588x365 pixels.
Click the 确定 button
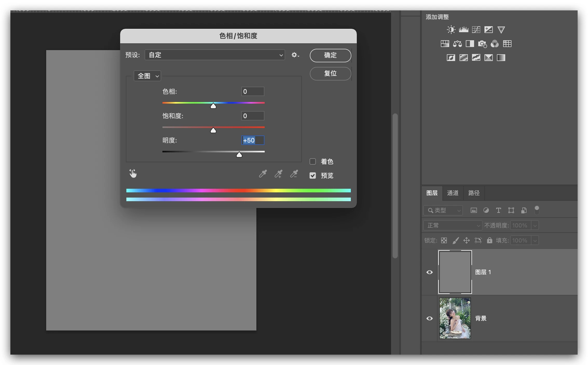coord(330,55)
